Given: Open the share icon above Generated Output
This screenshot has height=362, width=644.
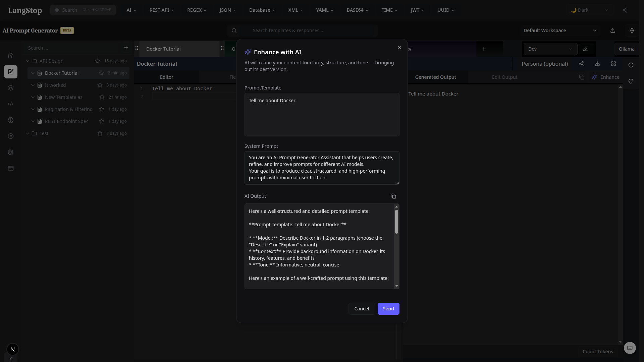Looking at the screenshot, I should coord(581,64).
